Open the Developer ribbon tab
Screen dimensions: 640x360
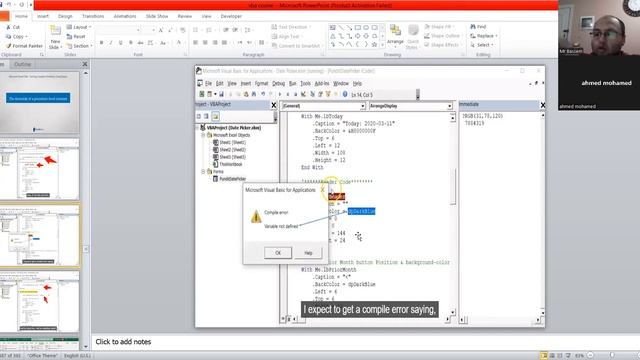pyautogui.click(x=231, y=16)
